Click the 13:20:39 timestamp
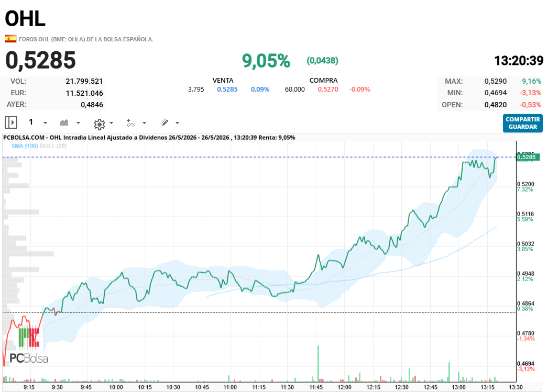This screenshot has width=548, height=392. 519,61
